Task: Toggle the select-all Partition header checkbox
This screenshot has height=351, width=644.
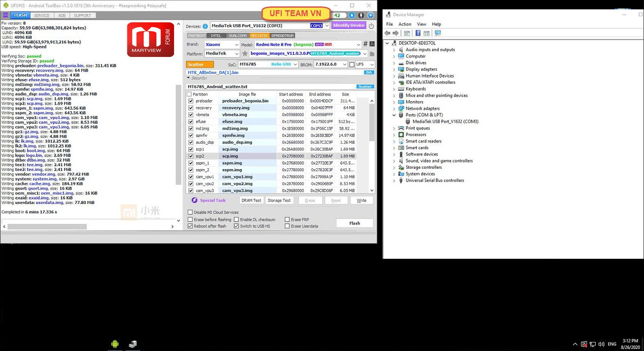Action: 190,94
